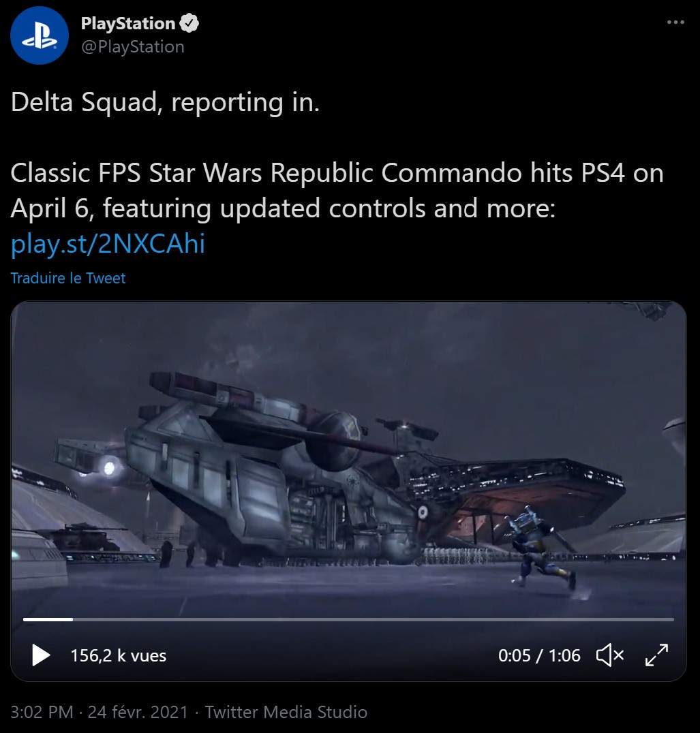Open the PlayStation profile avatar
This screenshot has width=700, height=733.
coord(40,35)
